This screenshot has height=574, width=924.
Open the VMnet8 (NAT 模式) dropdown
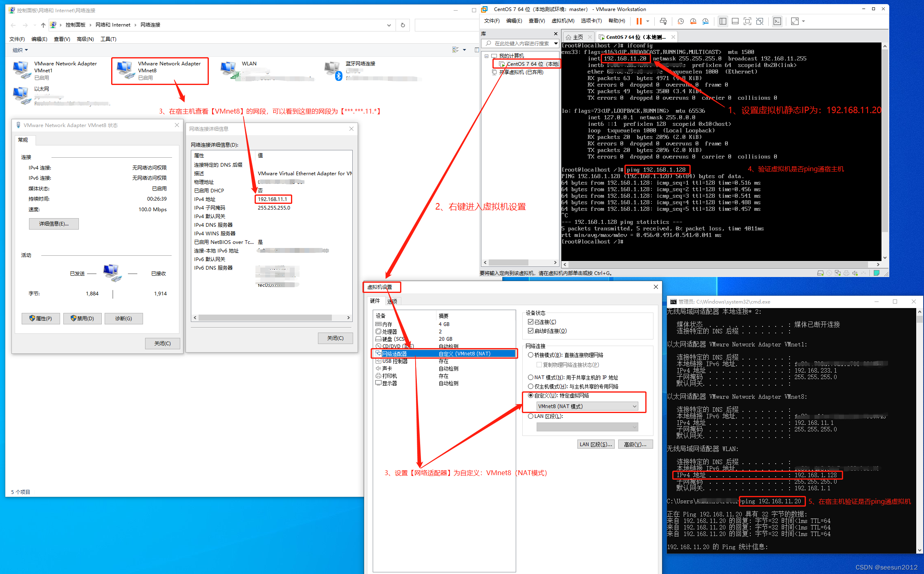coord(587,406)
